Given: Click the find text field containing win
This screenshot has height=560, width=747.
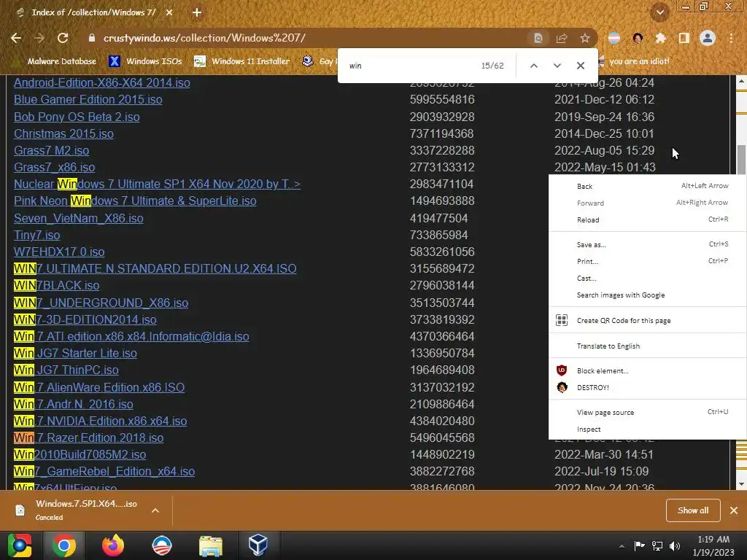Looking at the screenshot, I should coord(410,66).
